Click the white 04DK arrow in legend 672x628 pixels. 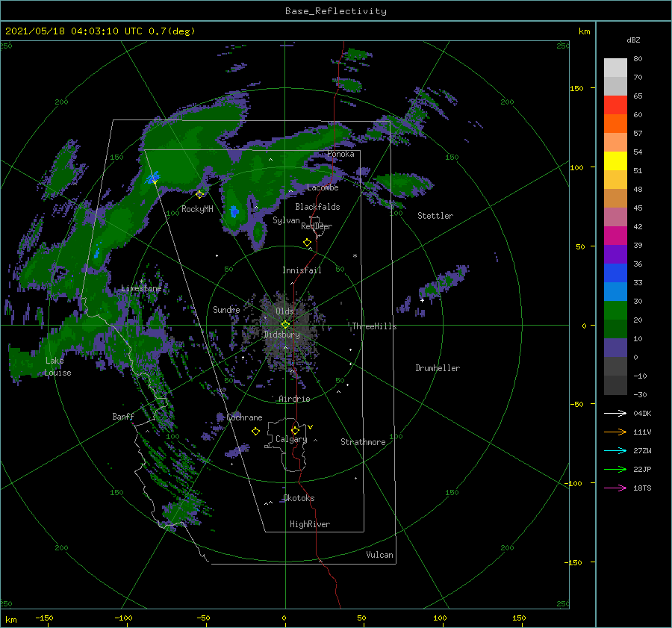pos(615,413)
